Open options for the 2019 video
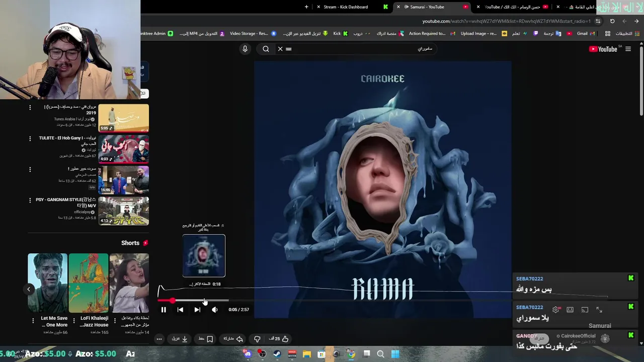Viewport: 644px width, 362px height. [30, 108]
